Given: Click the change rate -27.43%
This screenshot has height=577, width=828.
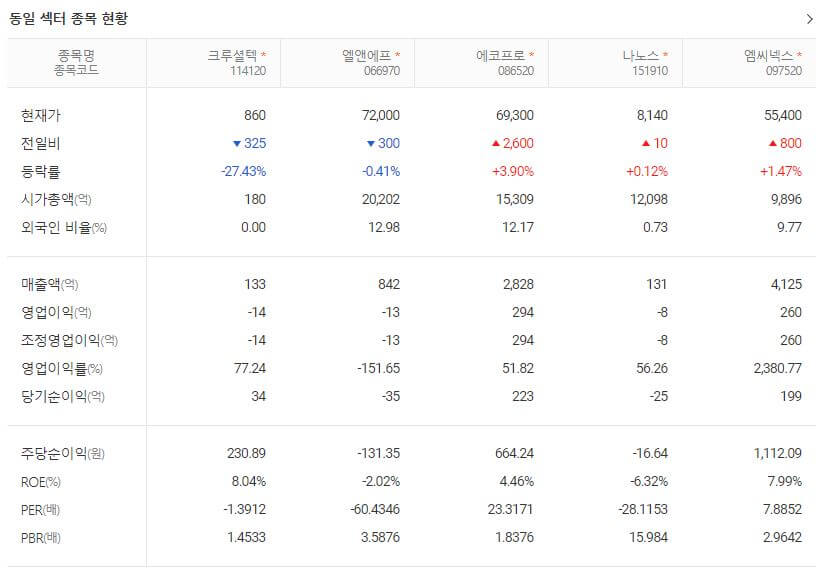Looking at the screenshot, I should pos(243,171).
